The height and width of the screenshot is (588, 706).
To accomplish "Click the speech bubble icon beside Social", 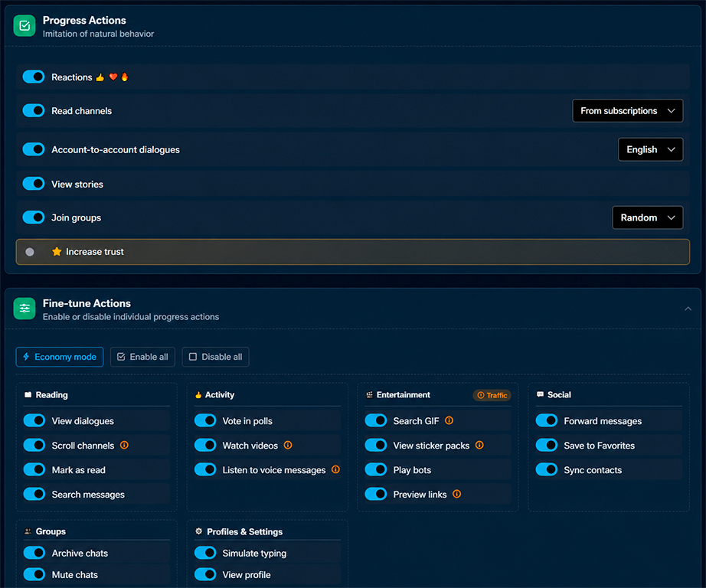I will [x=540, y=394].
